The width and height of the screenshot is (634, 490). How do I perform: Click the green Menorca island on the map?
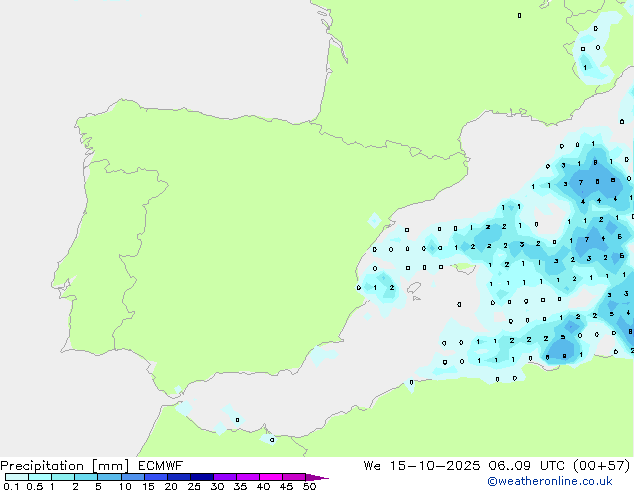(x=463, y=266)
